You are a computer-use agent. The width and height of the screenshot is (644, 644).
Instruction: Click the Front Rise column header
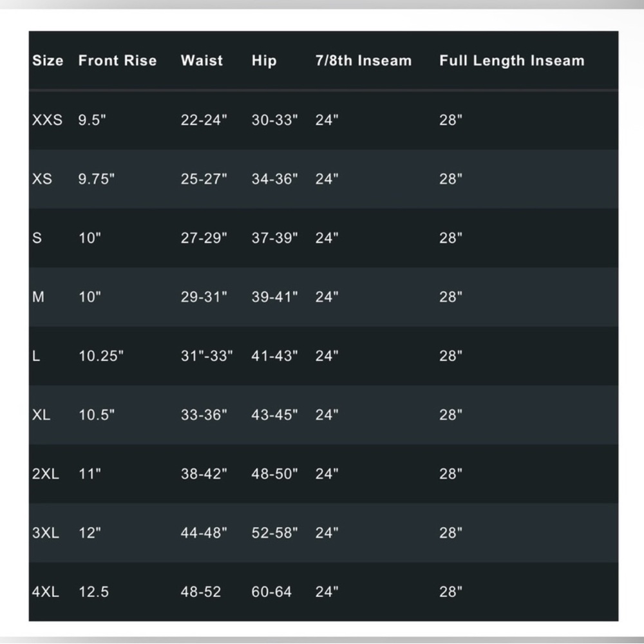[x=117, y=61]
